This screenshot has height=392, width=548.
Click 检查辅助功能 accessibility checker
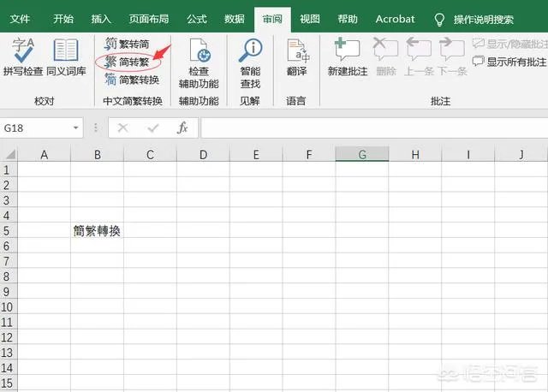click(x=199, y=62)
